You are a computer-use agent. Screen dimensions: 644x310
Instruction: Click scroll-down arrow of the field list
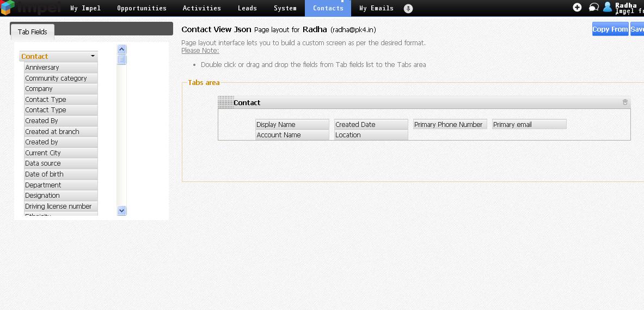[x=122, y=211]
